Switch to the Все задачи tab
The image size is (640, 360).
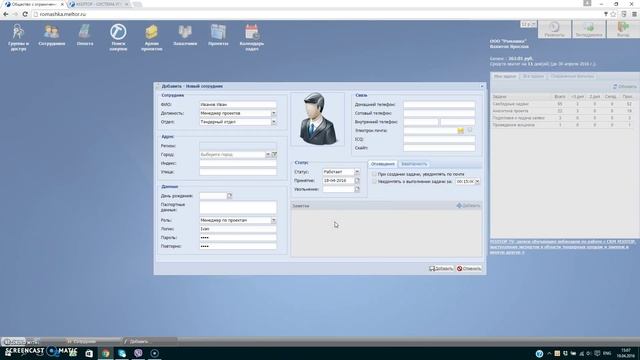533,76
